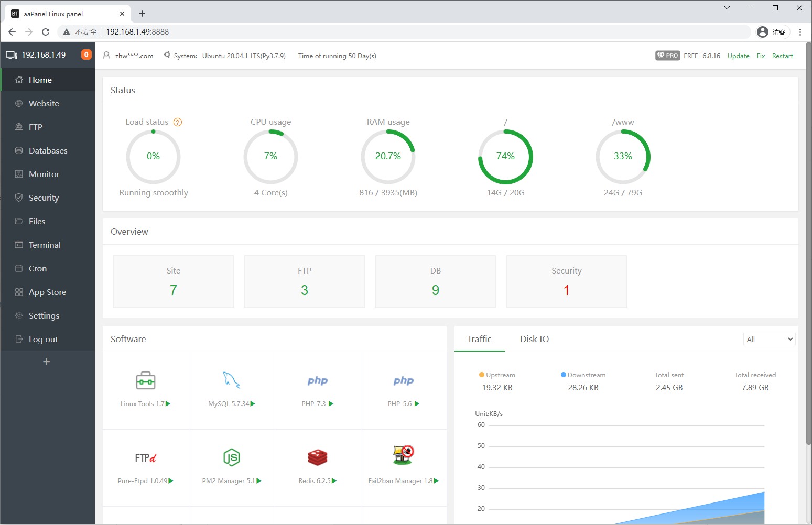Click the root disk usage gauge
Viewport: 812px width, 525px height.
(x=505, y=157)
